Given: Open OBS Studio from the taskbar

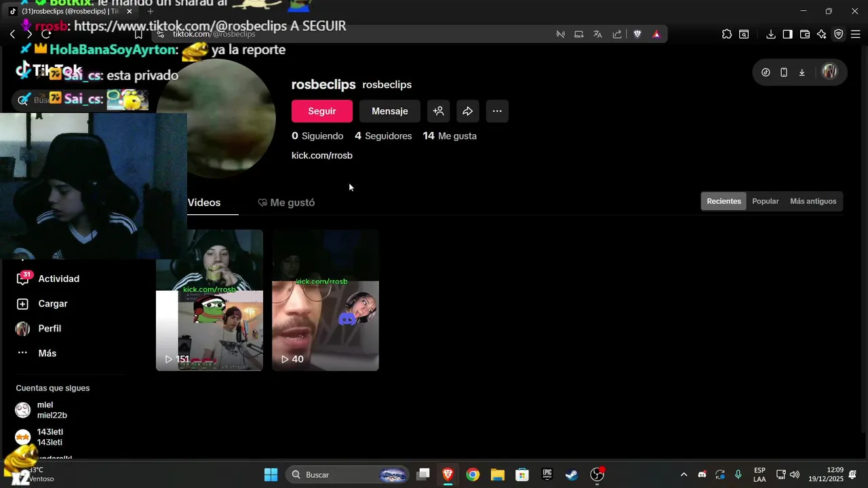Looking at the screenshot, I should pyautogui.click(x=597, y=474).
